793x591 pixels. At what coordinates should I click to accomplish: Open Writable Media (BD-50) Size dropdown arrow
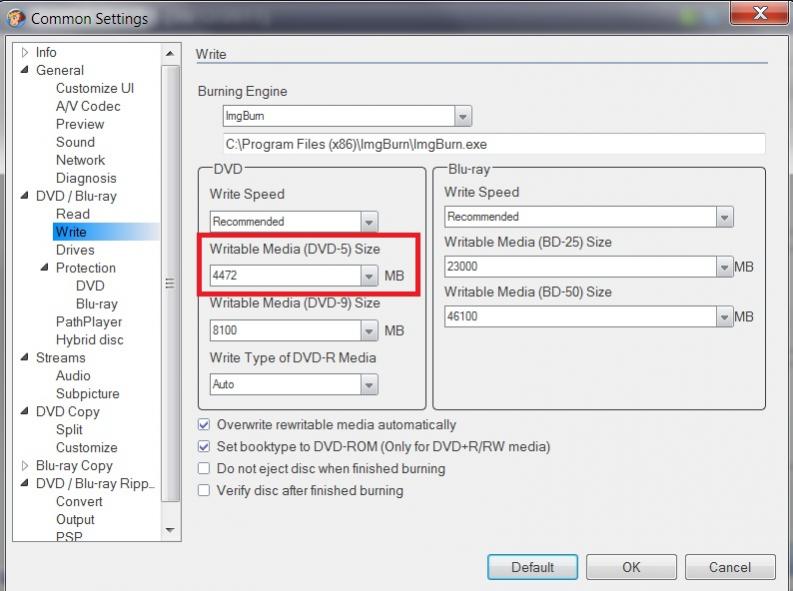724,317
